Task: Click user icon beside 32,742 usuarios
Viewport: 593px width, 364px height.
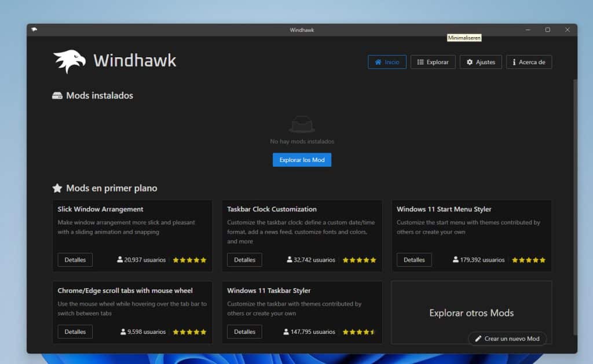Action: click(290, 260)
